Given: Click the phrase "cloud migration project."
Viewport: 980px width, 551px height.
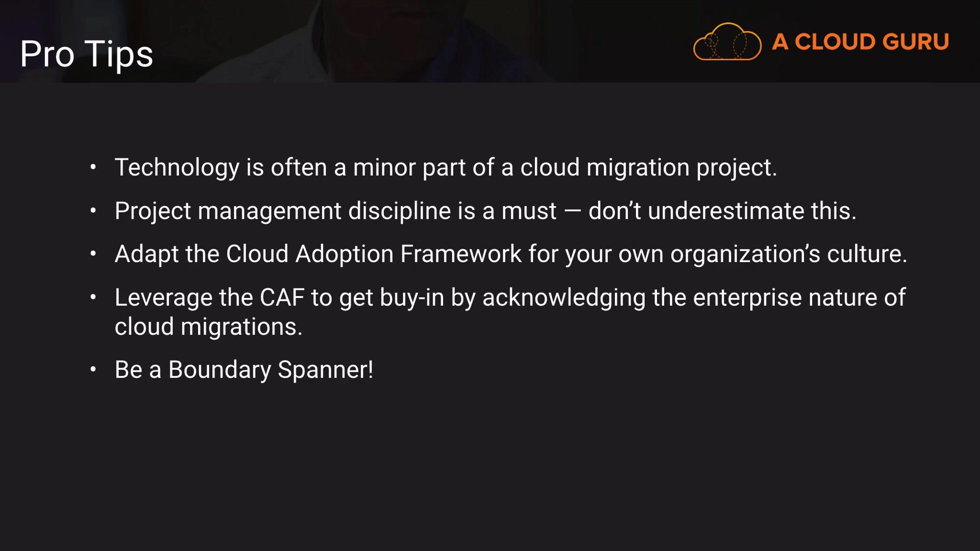Looking at the screenshot, I should point(648,167).
